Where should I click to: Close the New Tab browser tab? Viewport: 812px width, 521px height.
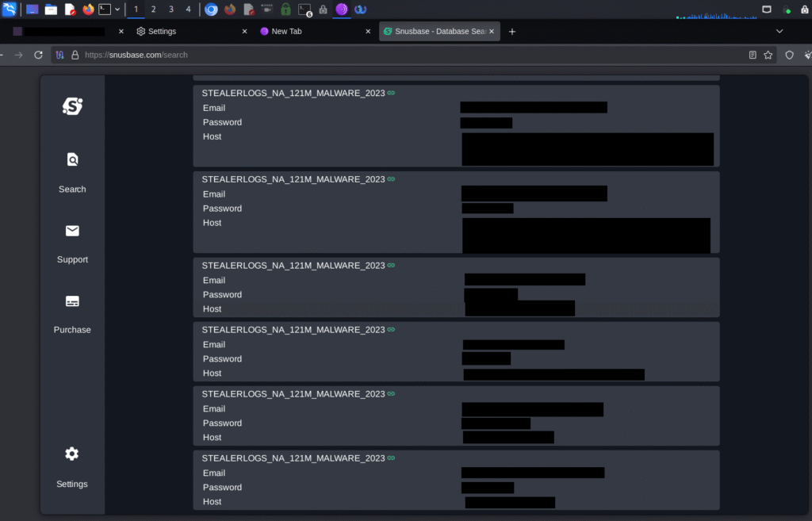point(368,31)
